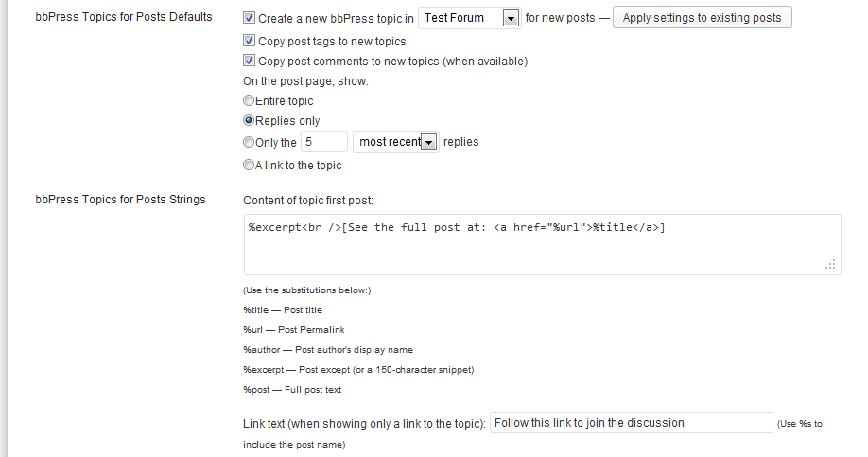Select the Entire topic radio option
Viewport: 868px width, 457px height.
[249, 100]
